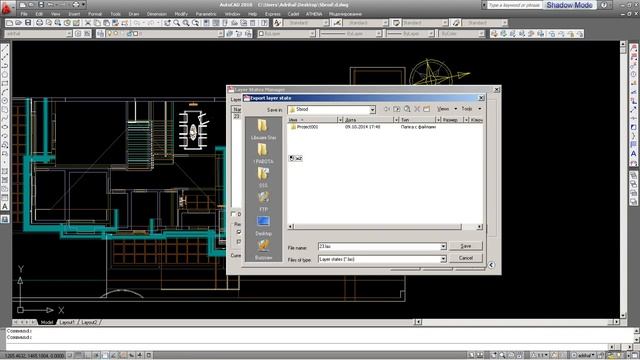The image size is (640, 360).
Task: Open the workspace dropdown on left toolbar
Action: (x=69, y=34)
